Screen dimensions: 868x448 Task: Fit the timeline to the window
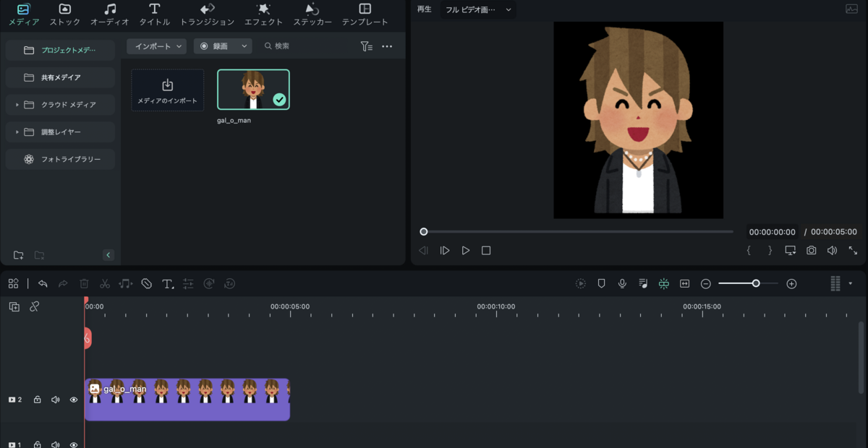point(685,284)
